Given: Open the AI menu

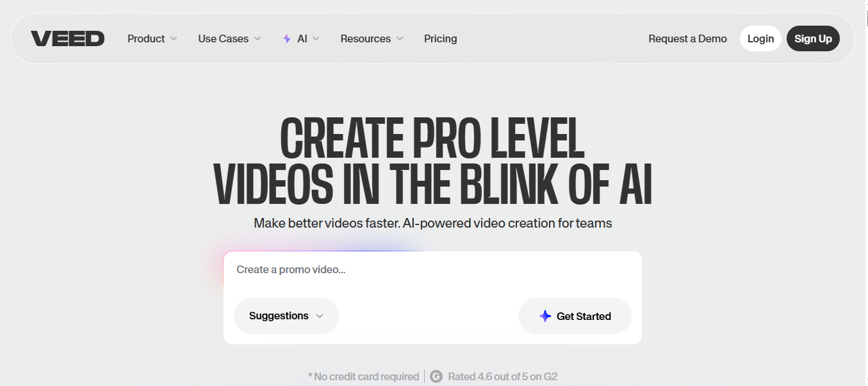Looking at the screenshot, I should click(301, 38).
